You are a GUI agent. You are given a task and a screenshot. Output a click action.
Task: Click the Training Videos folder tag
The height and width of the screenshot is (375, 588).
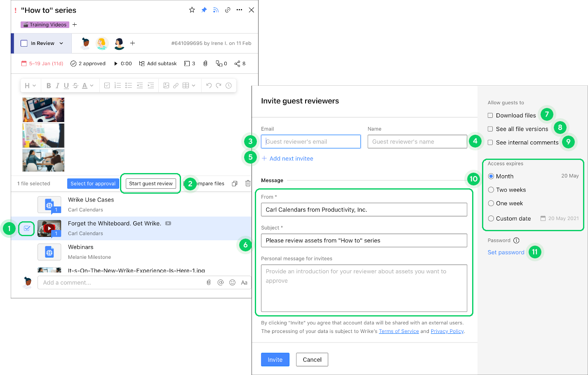click(45, 25)
